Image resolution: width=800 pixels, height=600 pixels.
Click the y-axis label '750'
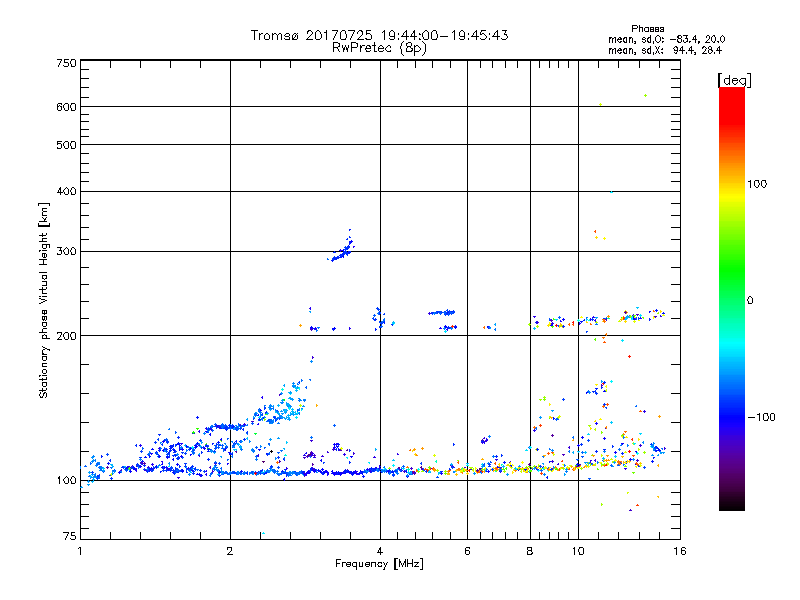[66, 63]
